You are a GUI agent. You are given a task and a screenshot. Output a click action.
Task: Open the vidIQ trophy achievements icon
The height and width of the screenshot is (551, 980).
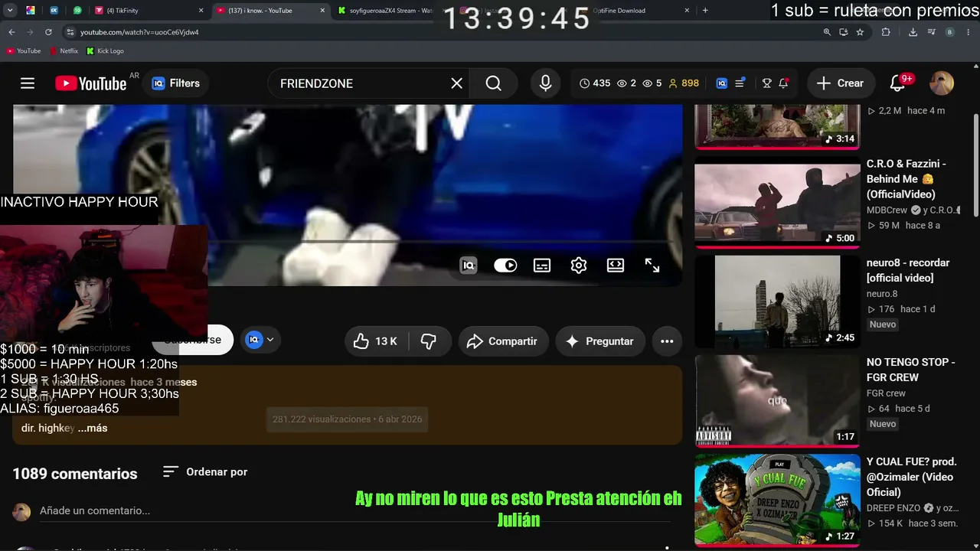766,83
